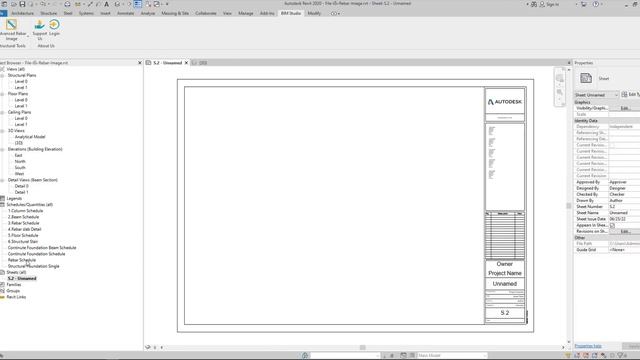Switch to the Massing & Site tab

tap(175, 13)
